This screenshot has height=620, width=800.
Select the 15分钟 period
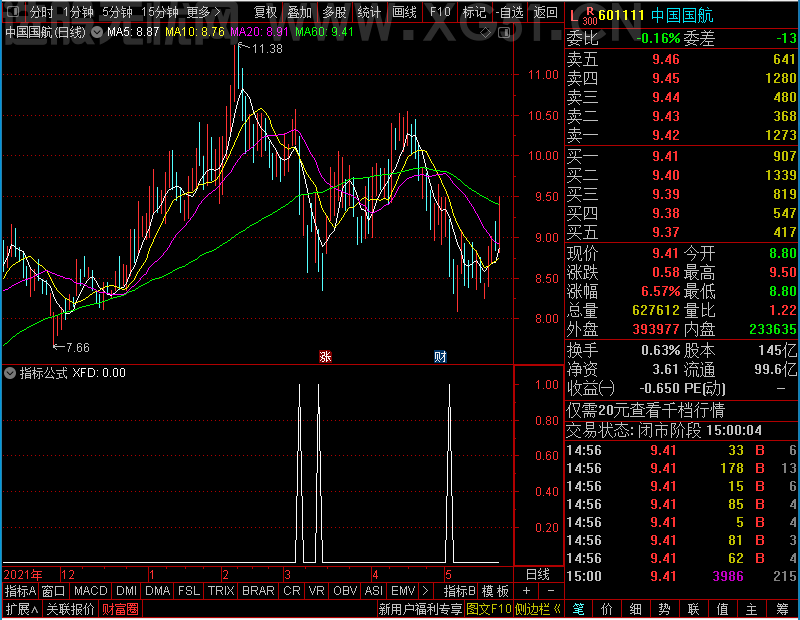[x=160, y=12]
